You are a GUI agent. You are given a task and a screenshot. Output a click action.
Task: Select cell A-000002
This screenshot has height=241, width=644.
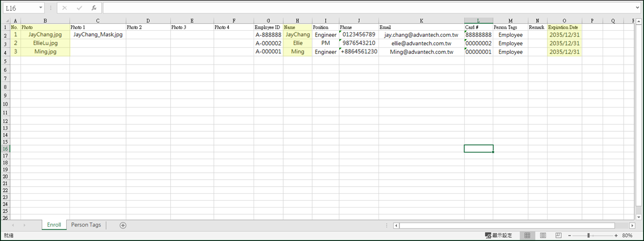268,44
